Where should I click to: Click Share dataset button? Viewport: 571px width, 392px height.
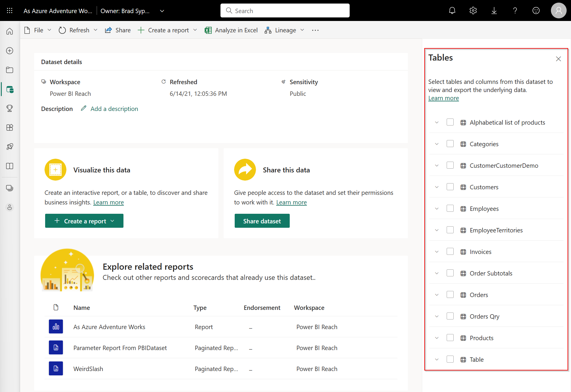tap(262, 221)
